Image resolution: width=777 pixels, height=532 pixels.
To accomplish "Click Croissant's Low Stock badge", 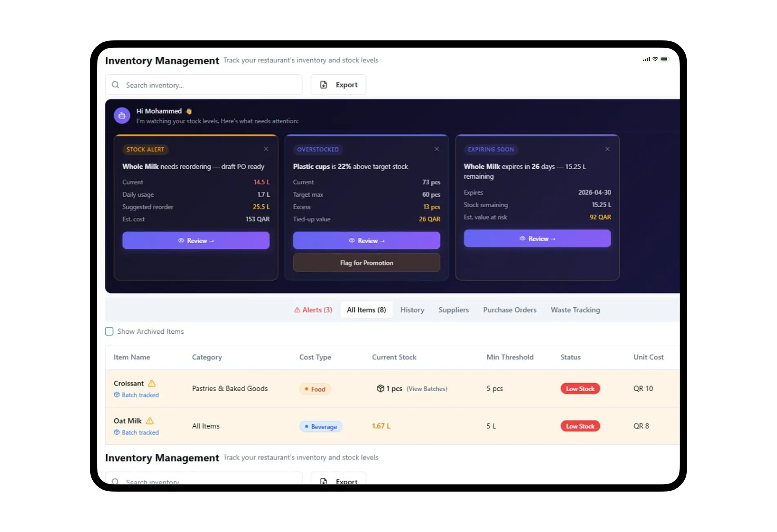I will pyautogui.click(x=580, y=389).
